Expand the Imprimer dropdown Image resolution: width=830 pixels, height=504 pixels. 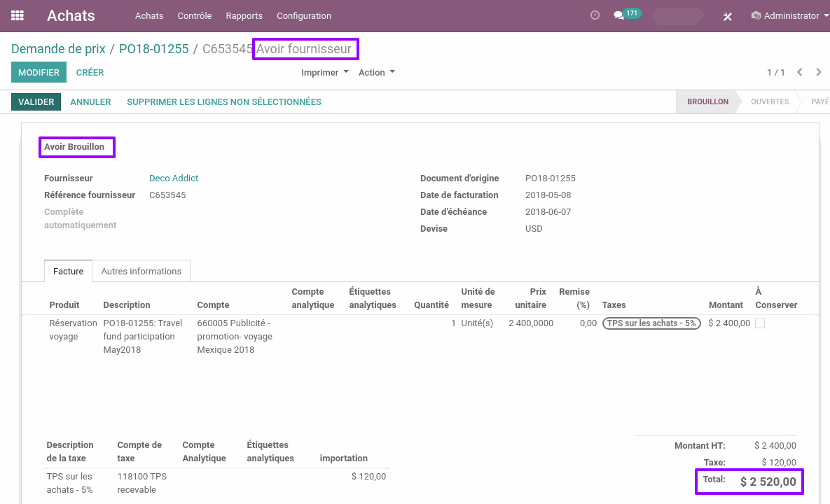(325, 73)
